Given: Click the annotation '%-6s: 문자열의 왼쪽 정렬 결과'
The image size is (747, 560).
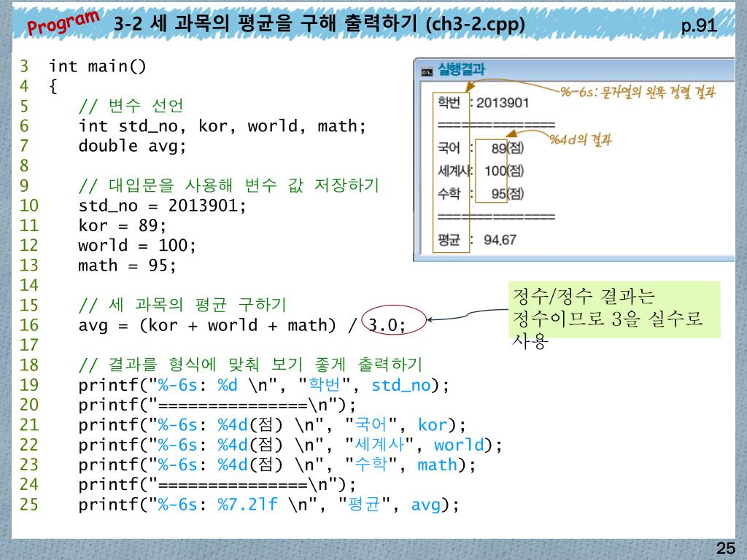Looking at the screenshot, I should pos(638,91).
